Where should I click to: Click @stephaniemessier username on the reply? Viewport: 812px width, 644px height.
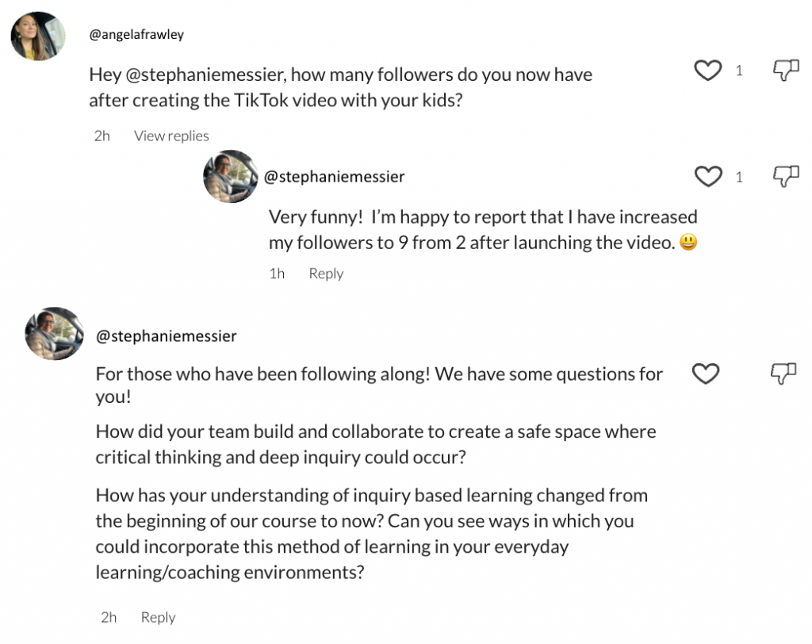tap(334, 177)
